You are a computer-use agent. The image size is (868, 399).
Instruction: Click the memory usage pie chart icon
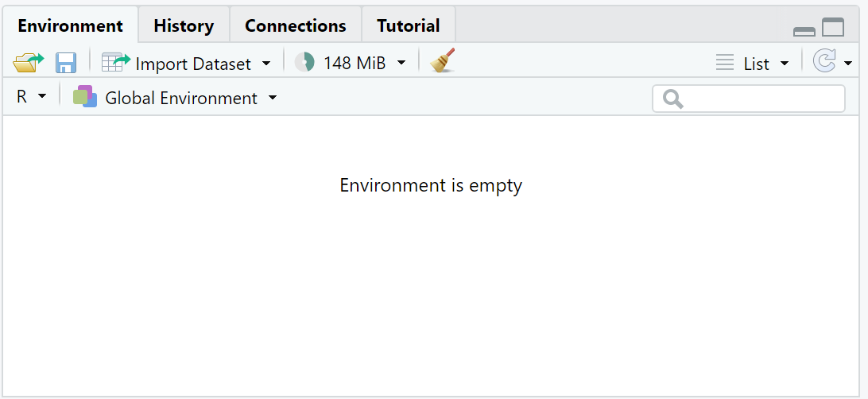point(304,63)
